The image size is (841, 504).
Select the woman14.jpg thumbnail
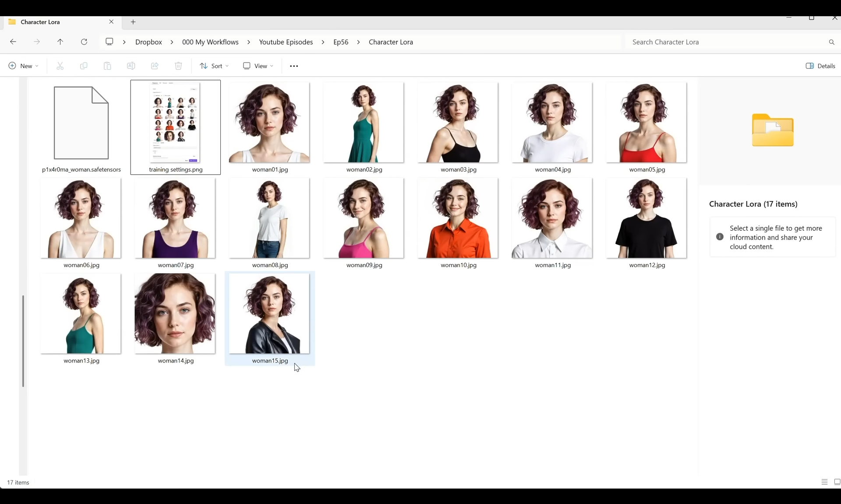point(175,314)
